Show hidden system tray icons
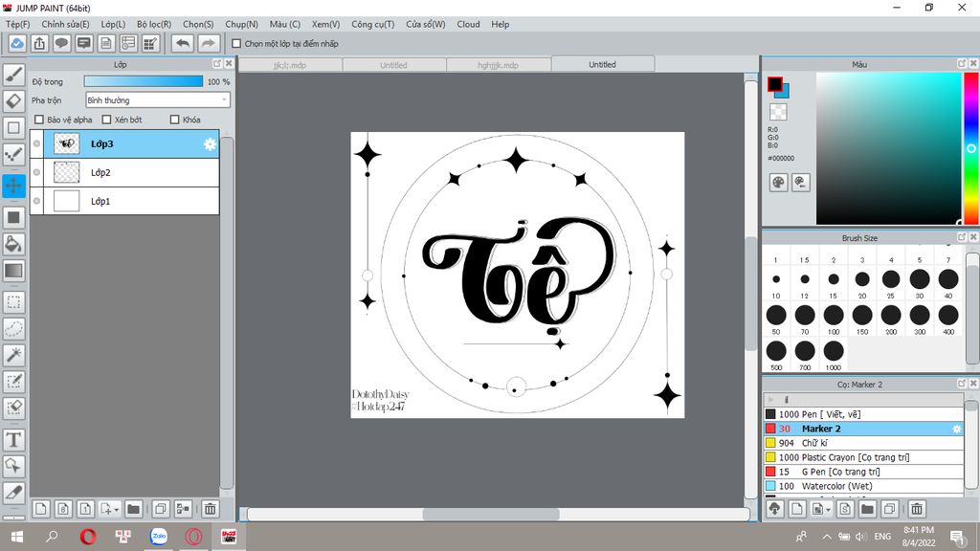The height and width of the screenshot is (551, 980). [x=826, y=537]
